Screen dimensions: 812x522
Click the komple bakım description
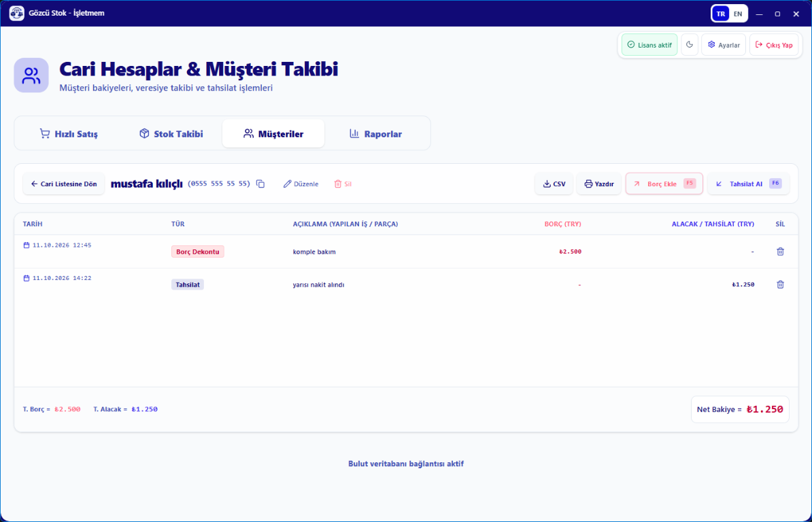tap(314, 252)
